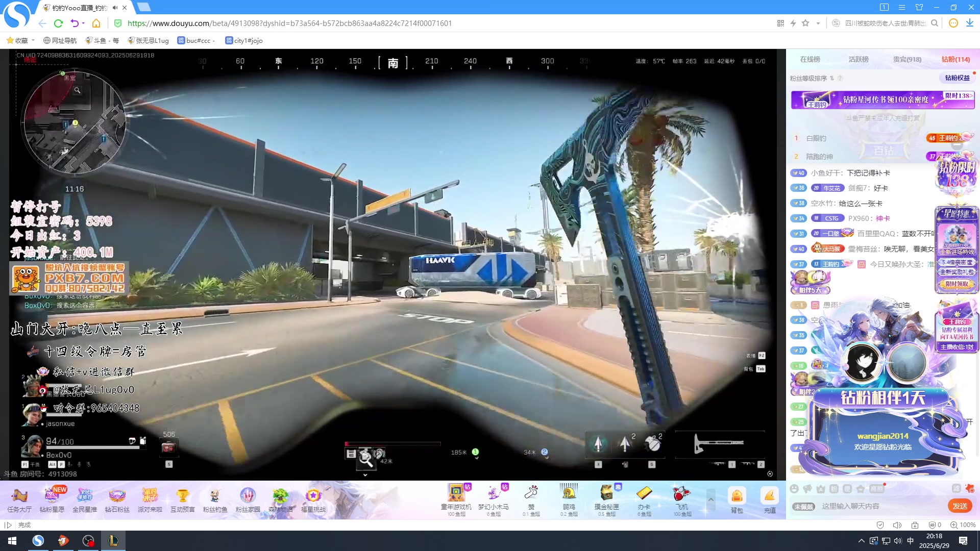Toggle the ad-block counter in status bar
The height and width of the screenshot is (551, 980).
[x=935, y=525]
